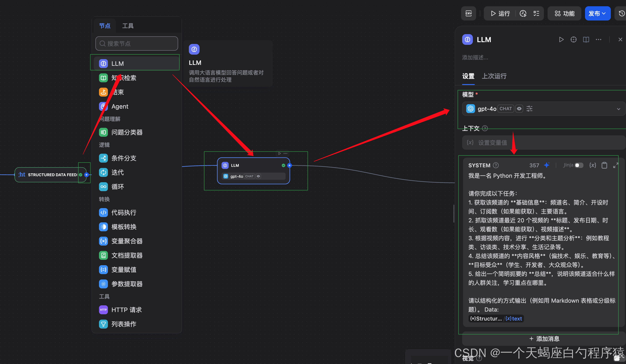Screen dimensions: 626x364
Task: Click the 搜索节点 search field
Action: click(x=136, y=43)
